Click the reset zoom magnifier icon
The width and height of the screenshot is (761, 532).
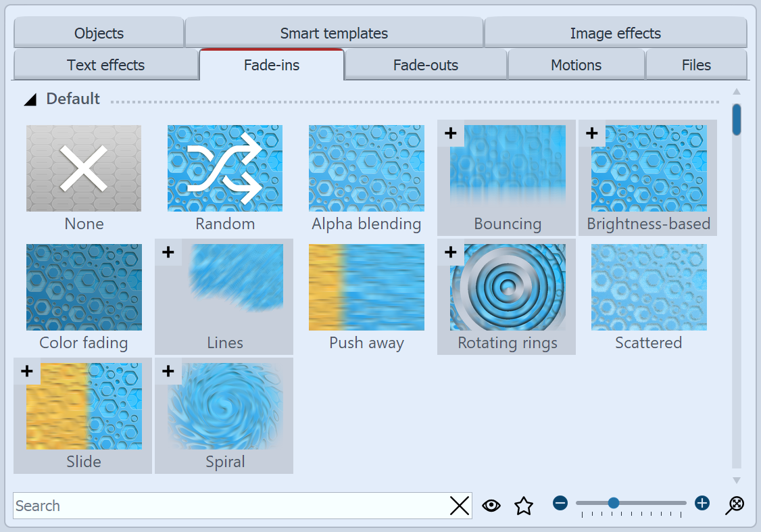click(736, 504)
